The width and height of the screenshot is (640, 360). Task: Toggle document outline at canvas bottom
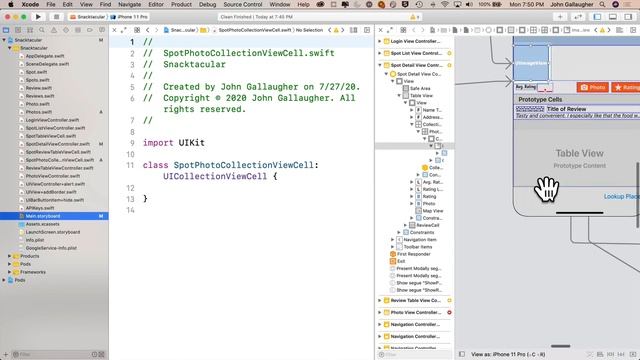(x=462, y=354)
